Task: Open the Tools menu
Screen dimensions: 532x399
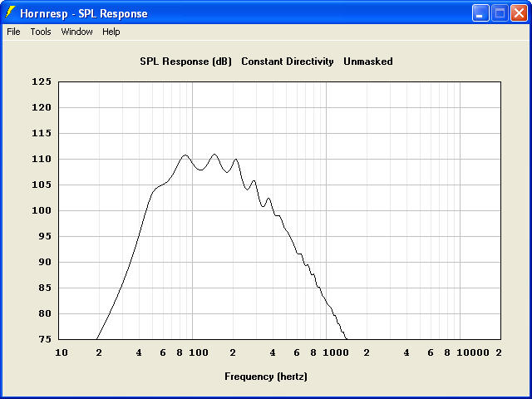Action: tap(41, 32)
